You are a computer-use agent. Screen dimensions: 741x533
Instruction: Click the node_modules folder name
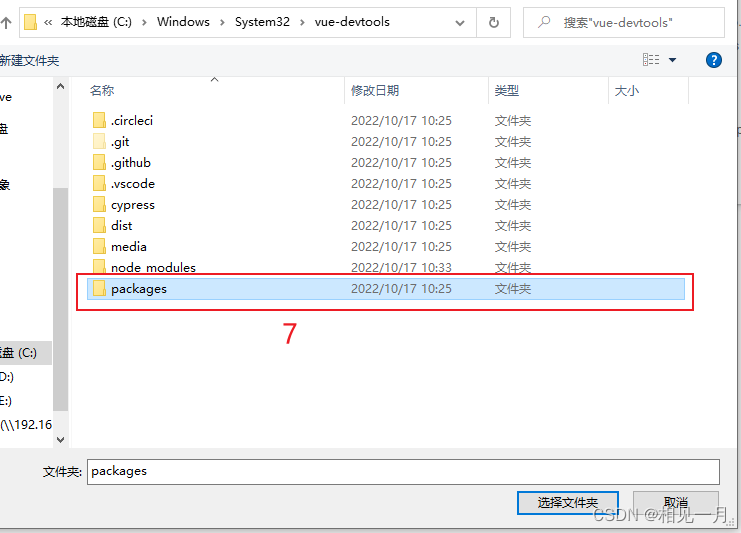153,267
